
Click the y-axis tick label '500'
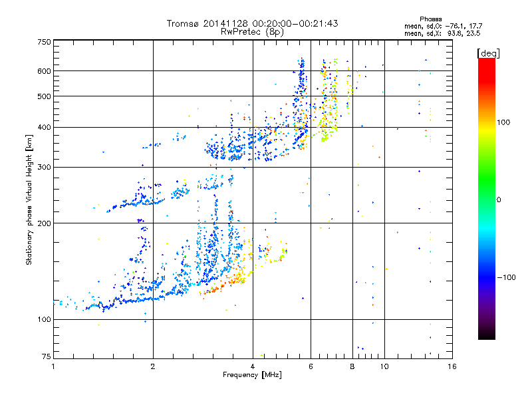coord(44,96)
